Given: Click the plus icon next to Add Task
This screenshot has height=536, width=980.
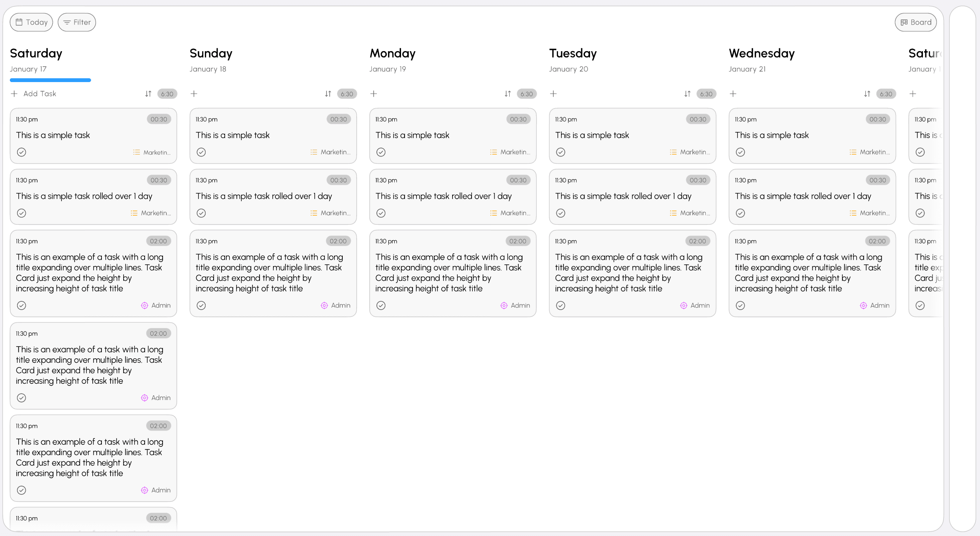Looking at the screenshot, I should pos(14,94).
